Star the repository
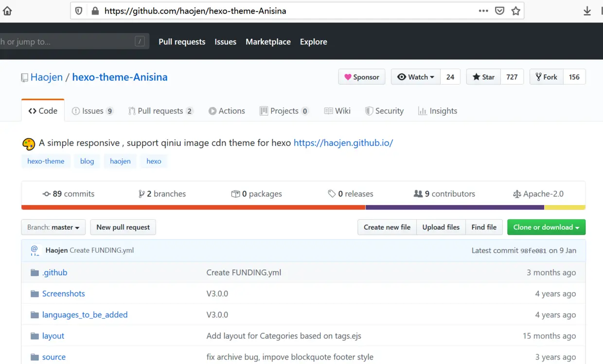This screenshot has height=364, width=603. tap(483, 77)
